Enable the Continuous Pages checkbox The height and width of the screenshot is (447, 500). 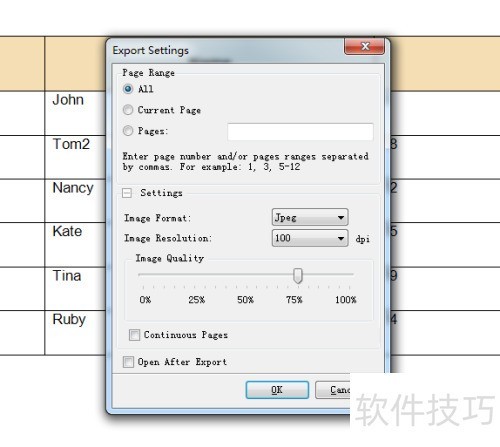click(134, 335)
